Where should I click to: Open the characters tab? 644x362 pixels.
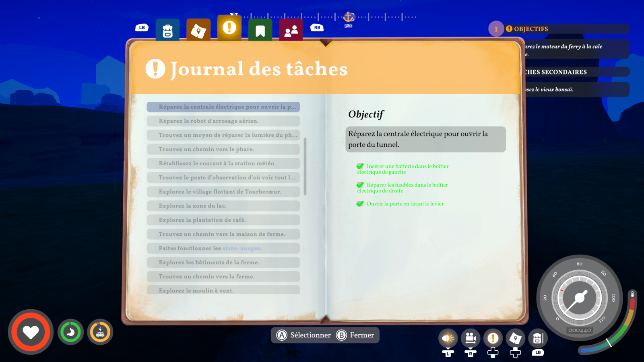tap(291, 30)
